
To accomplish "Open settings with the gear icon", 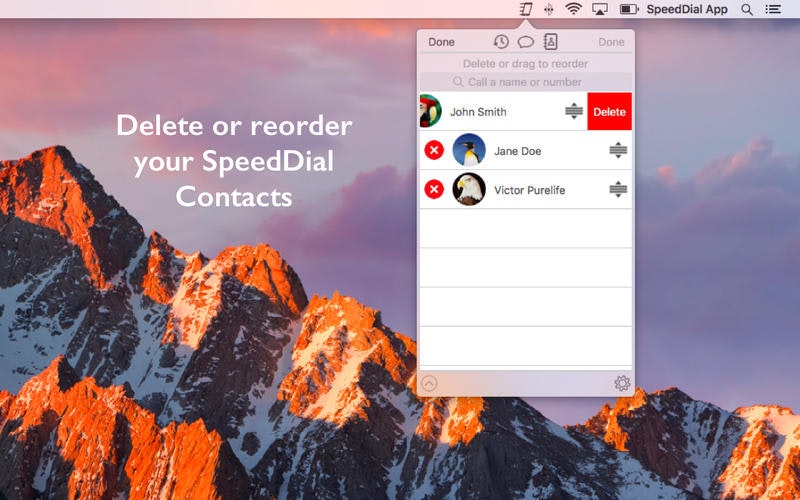I will (x=622, y=383).
